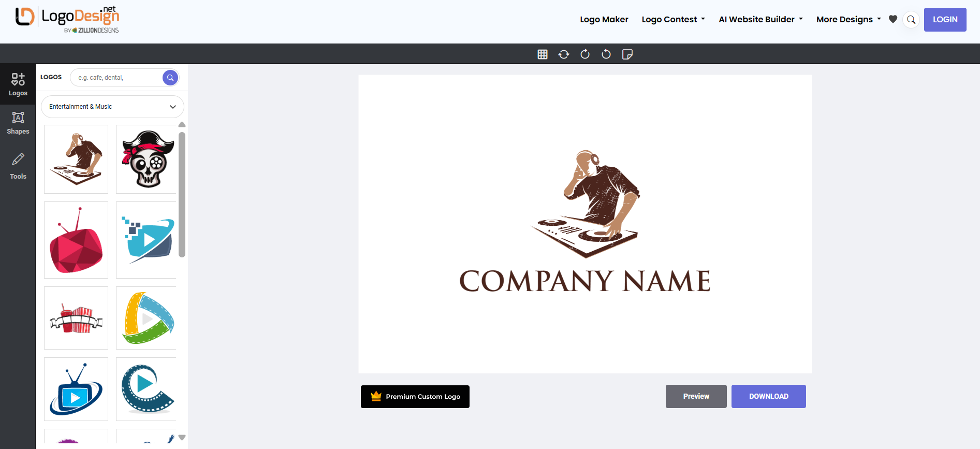Screen dimensions: 980x449
Task: Expand the More Designs menu
Action: (x=849, y=20)
